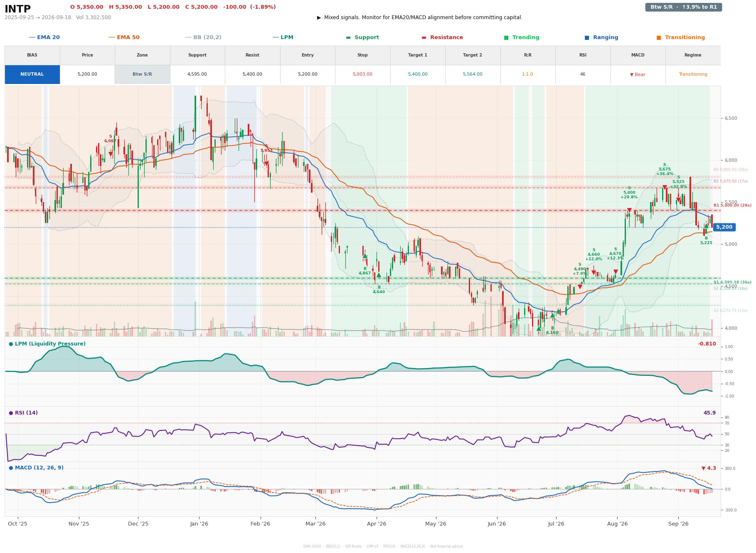Click the R2 5,675.00 resistance label

point(730,181)
